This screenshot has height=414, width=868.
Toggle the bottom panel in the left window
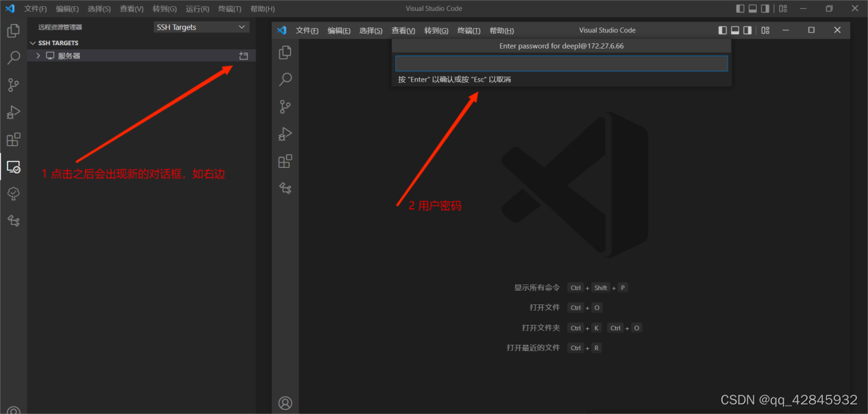point(753,9)
